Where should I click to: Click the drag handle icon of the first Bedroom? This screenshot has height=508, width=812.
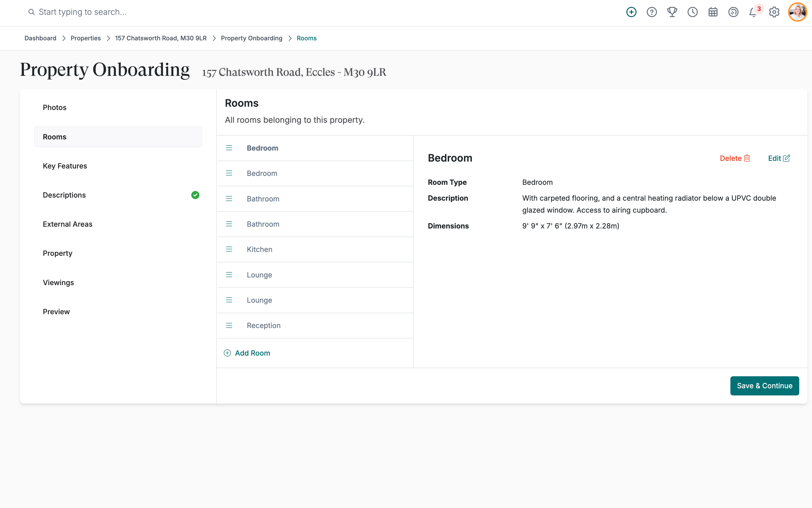click(229, 148)
